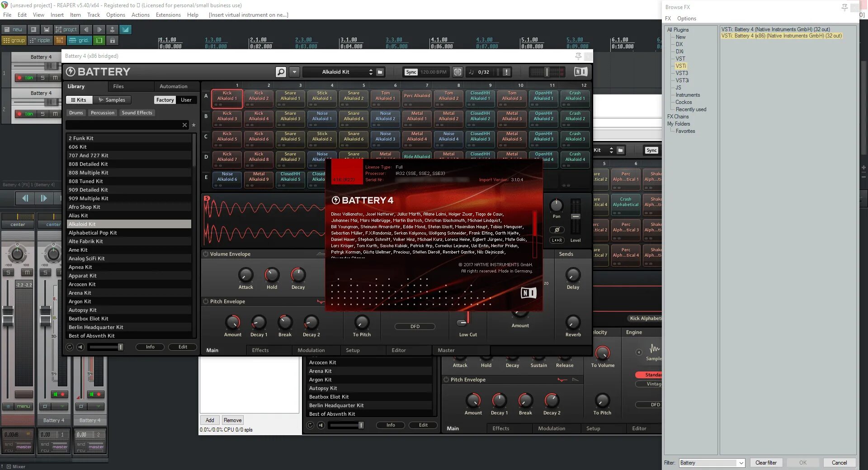This screenshot has height=470, width=868.
Task: Click the redo arrow icon in REAPER toolbar
Action: coord(99,29)
